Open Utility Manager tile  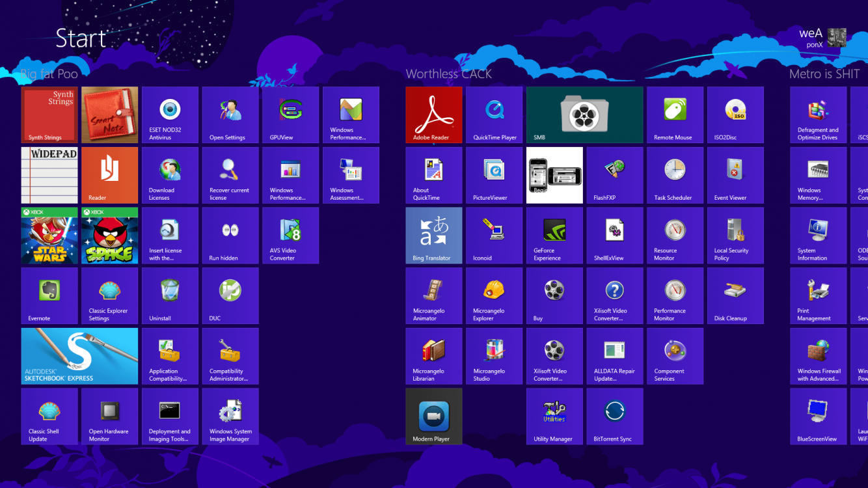(x=554, y=416)
